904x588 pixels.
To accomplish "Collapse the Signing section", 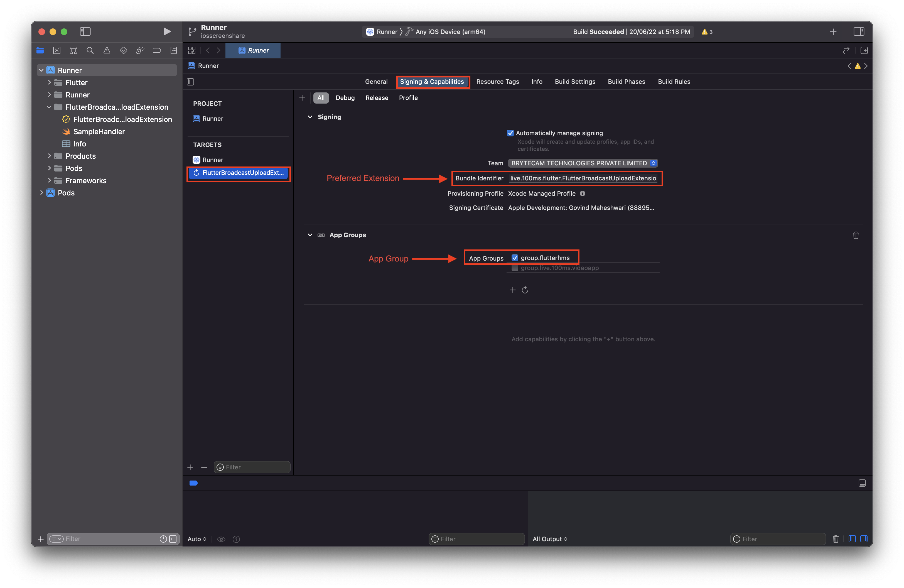I will click(310, 117).
